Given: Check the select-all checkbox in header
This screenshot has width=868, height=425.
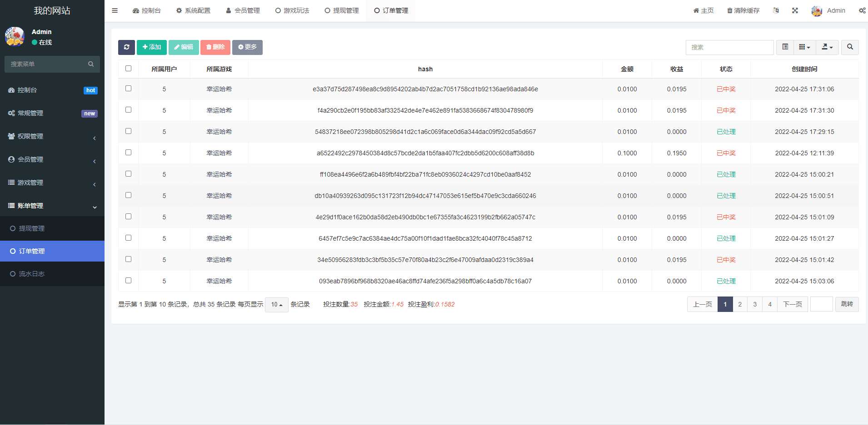Looking at the screenshot, I should tap(128, 69).
